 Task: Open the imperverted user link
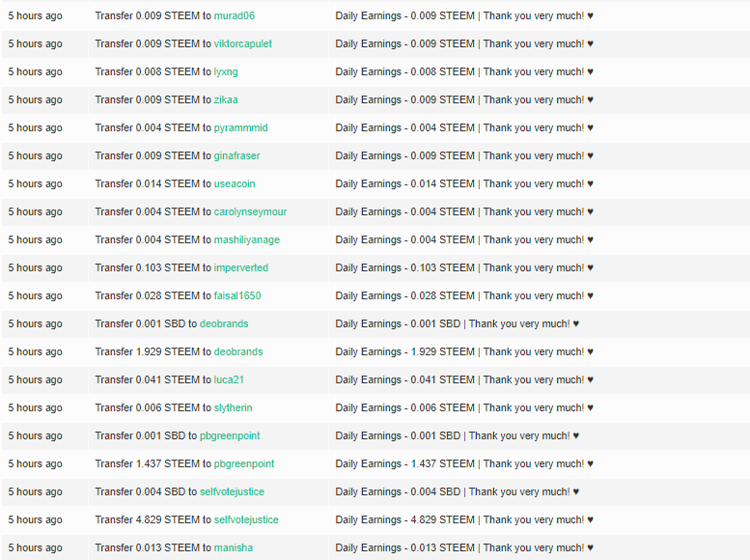pyautogui.click(x=241, y=268)
